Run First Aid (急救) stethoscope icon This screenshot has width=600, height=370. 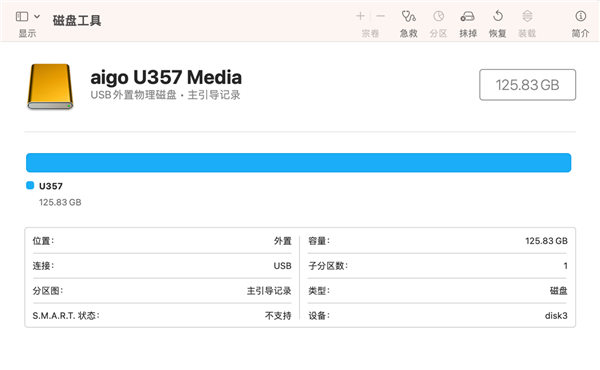tap(408, 16)
